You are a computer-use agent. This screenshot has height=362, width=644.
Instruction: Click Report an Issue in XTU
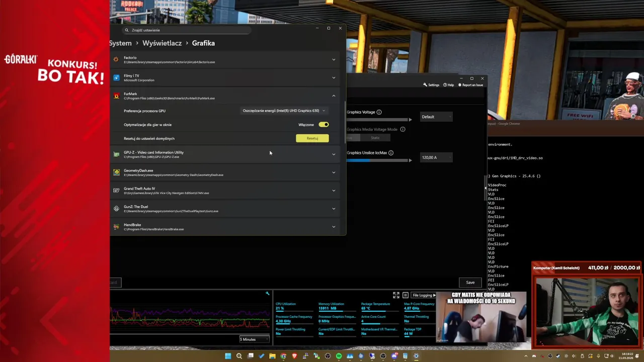[x=470, y=85]
